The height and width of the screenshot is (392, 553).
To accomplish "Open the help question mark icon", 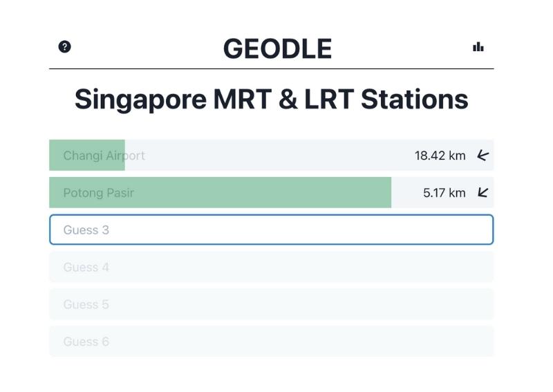I will click(x=64, y=47).
